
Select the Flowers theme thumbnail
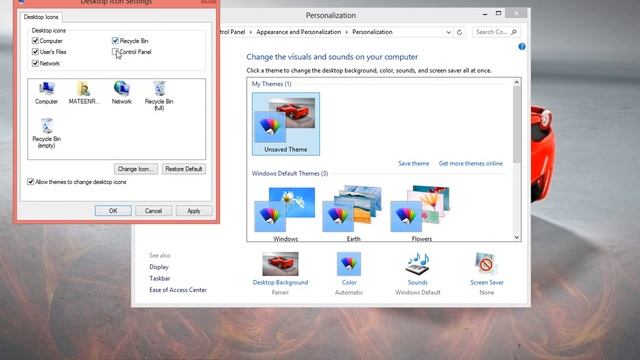[421, 213]
